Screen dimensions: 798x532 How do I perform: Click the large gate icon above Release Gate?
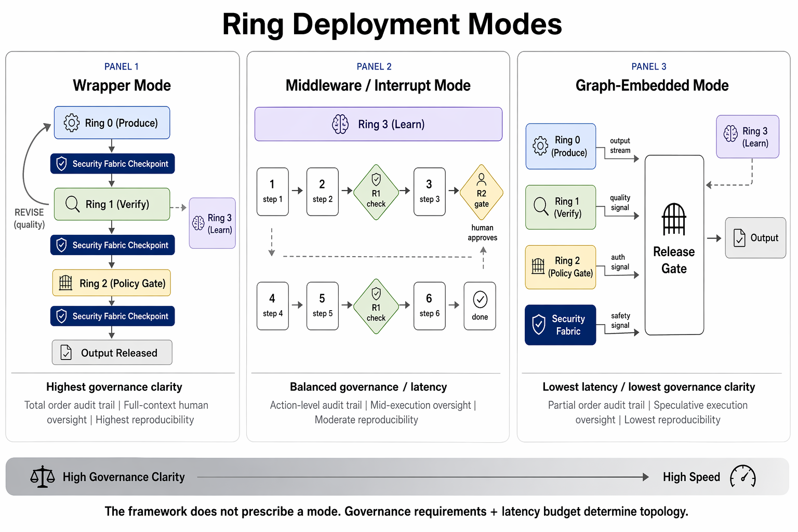[x=674, y=219]
